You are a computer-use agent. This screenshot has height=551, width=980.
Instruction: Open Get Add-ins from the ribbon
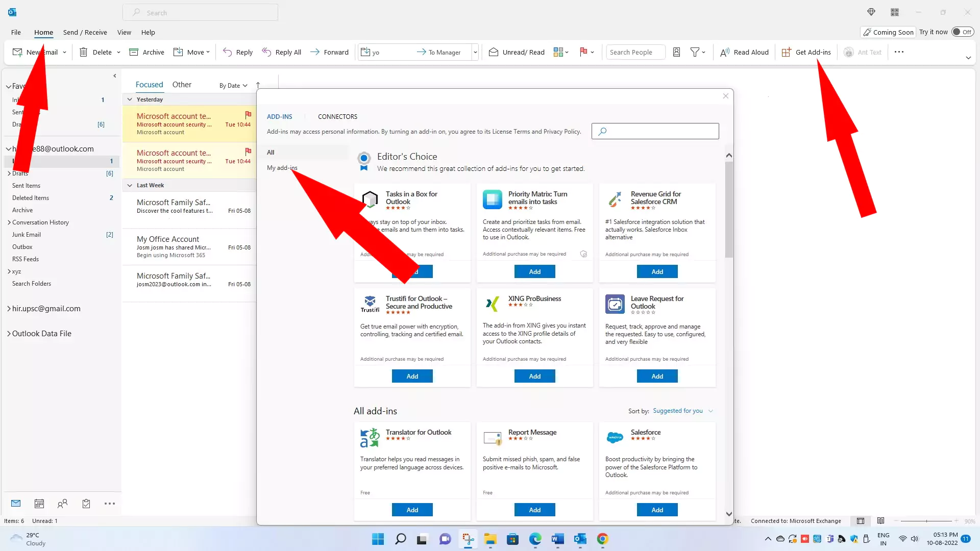(806, 52)
